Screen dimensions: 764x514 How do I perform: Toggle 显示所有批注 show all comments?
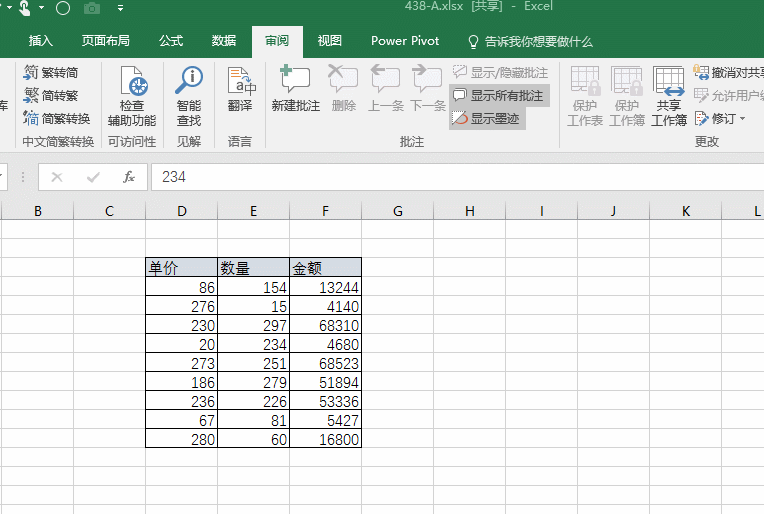click(x=499, y=96)
